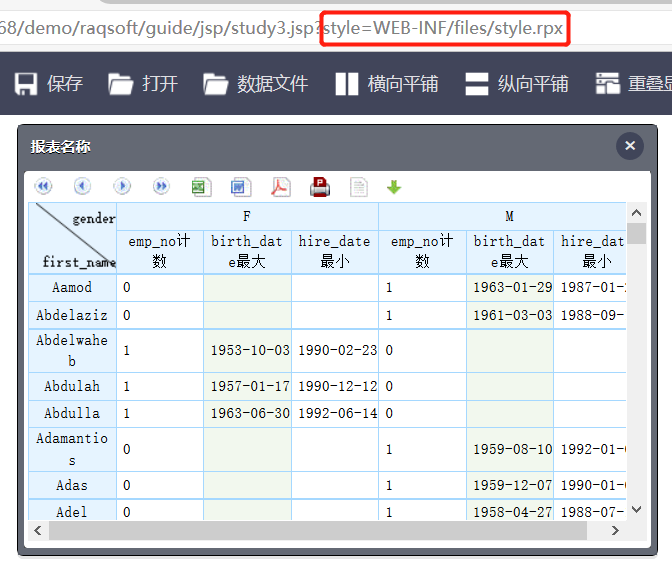Close the 报表名称 dialog
672x567 pixels.
630,146
